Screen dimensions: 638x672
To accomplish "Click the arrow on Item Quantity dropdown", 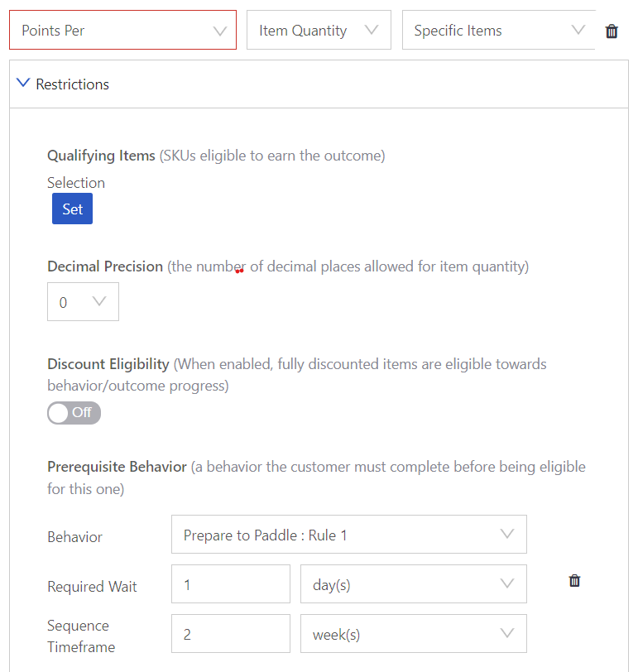I will (x=371, y=30).
